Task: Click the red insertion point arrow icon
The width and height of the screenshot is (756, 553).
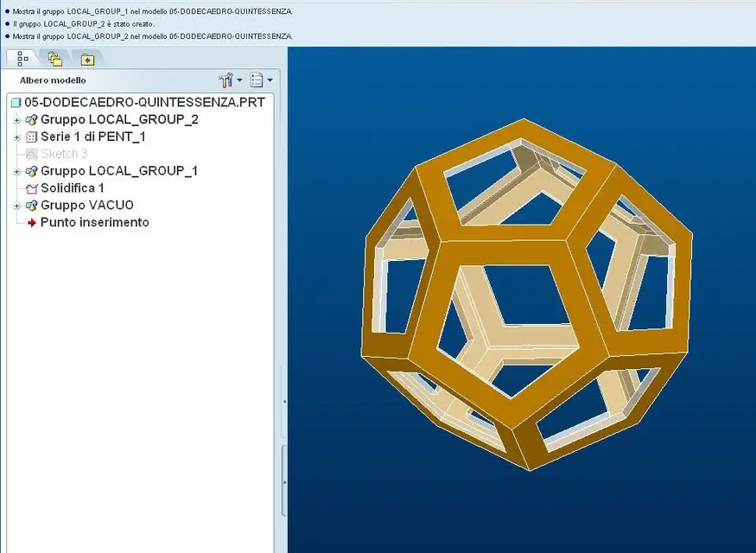Action: tap(32, 223)
